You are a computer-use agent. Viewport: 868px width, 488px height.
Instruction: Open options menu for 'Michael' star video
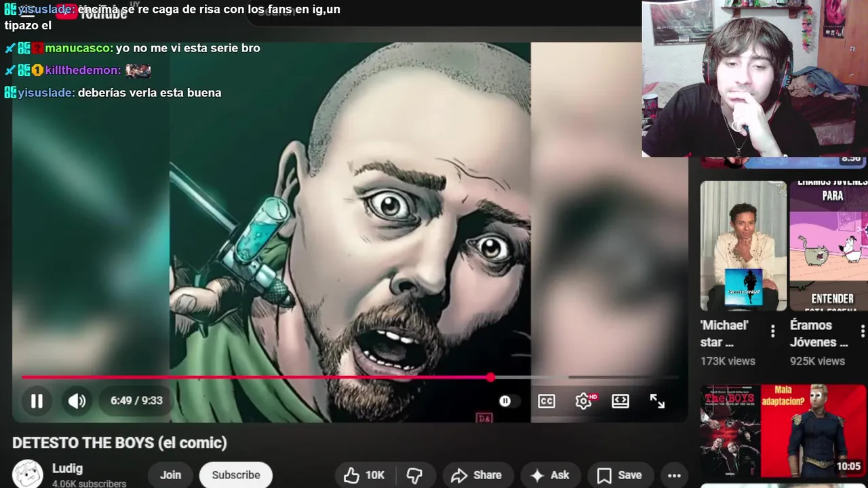(x=772, y=331)
